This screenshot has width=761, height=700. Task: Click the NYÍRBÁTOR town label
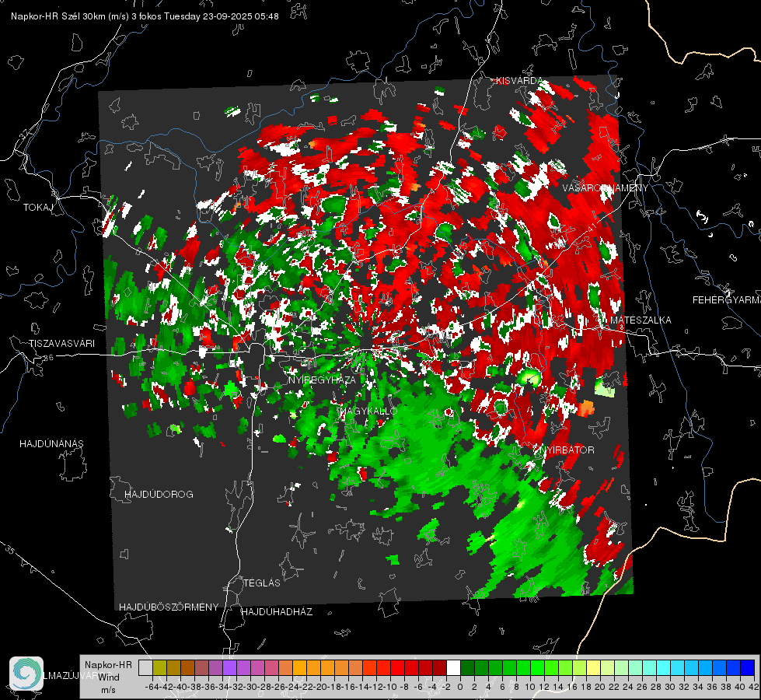click(x=566, y=450)
